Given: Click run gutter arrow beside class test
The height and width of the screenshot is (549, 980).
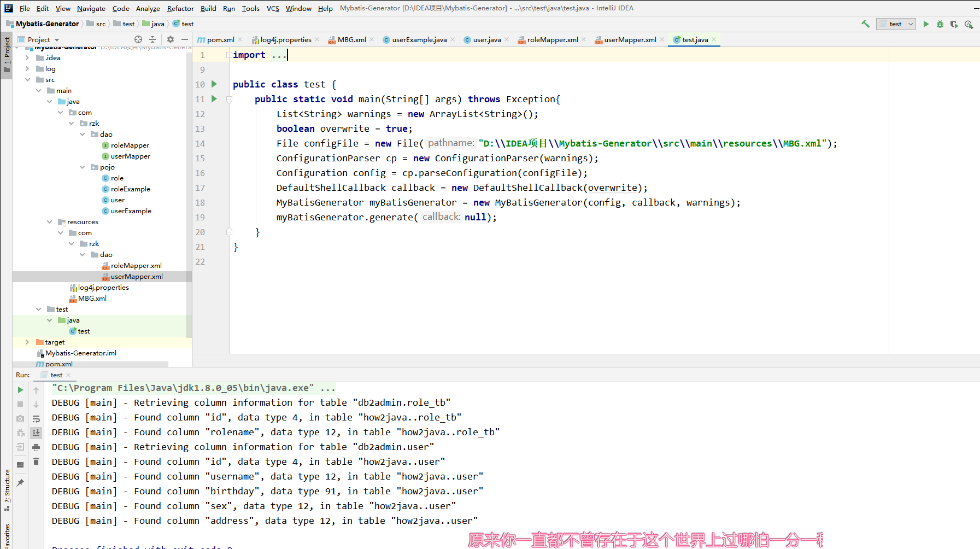Looking at the screenshot, I should tap(214, 84).
